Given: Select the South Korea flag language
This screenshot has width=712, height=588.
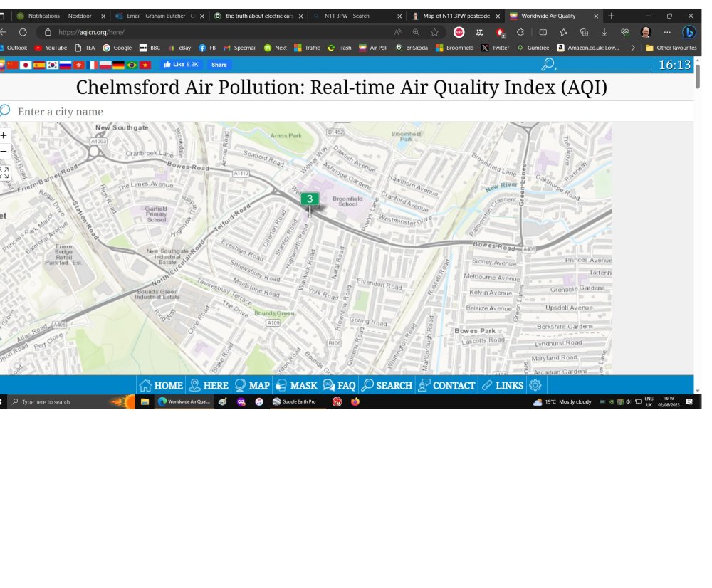Looking at the screenshot, I should pos(52,65).
